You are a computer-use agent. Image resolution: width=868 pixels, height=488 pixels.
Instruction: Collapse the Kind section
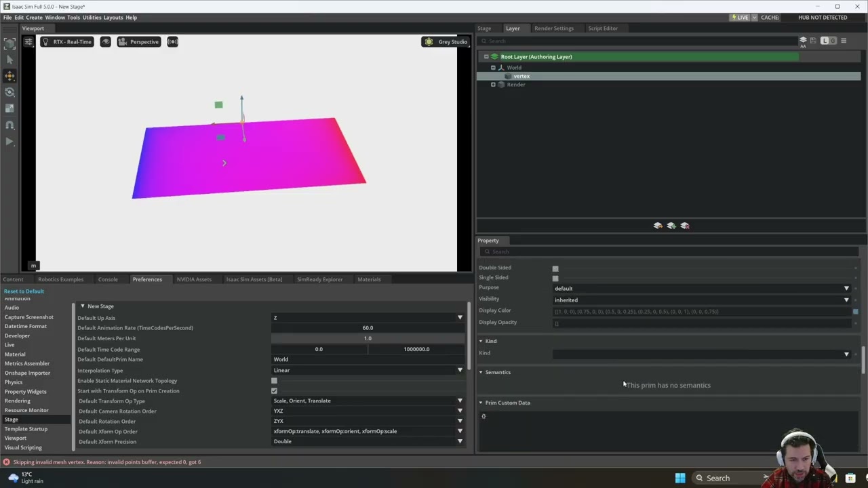click(481, 341)
